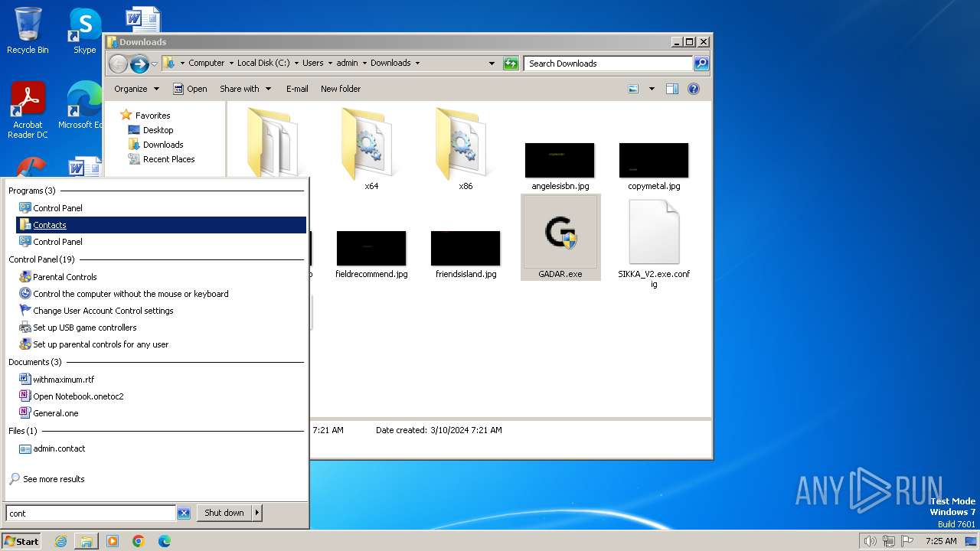The height and width of the screenshot is (551, 980).
Task: Click the Shut down button
Action: click(x=224, y=513)
